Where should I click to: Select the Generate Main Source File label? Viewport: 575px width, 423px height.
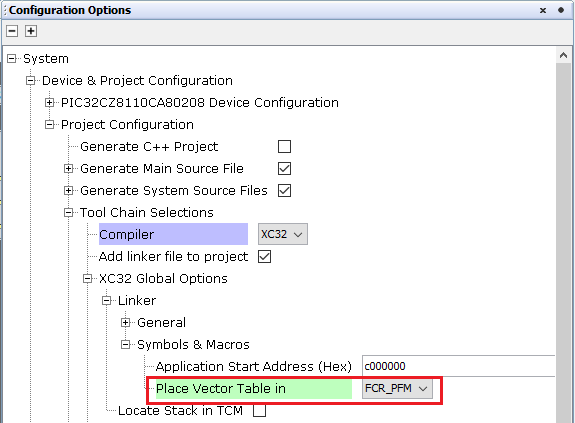click(162, 169)
